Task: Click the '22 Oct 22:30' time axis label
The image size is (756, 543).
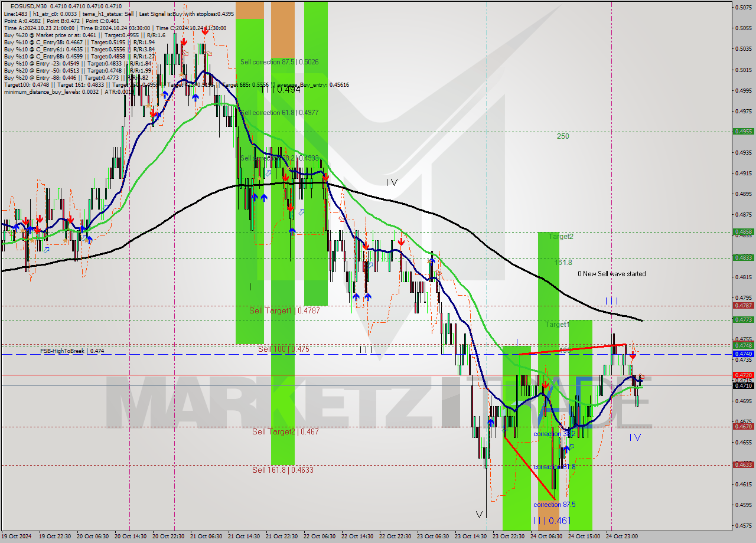Action: click(x=396, y=537)
